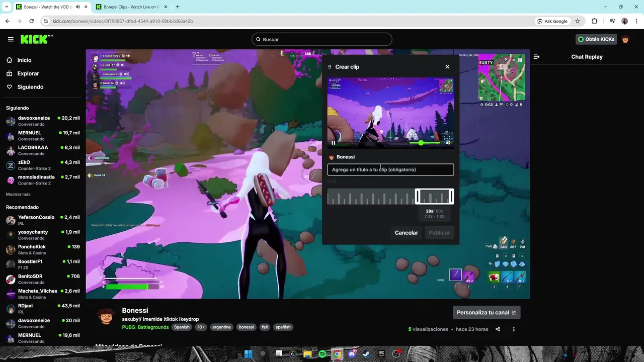This screenshot has width=644, height=362.
Task: Open Explorar in the sidebar
Action: [x=28, y=73]
